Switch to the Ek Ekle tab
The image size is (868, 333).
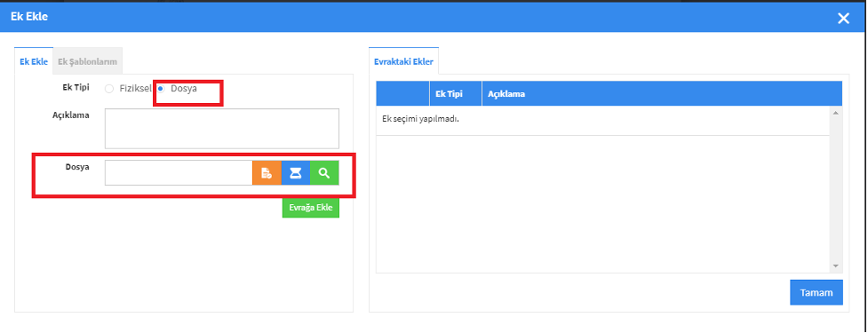point(34,62)
